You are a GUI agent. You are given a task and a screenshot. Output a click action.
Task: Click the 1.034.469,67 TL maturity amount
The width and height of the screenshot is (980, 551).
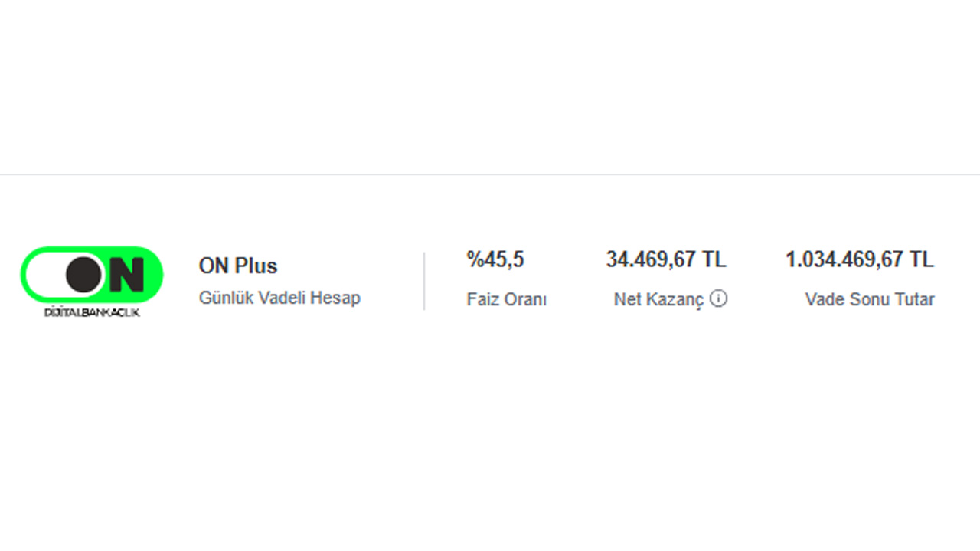860,259
